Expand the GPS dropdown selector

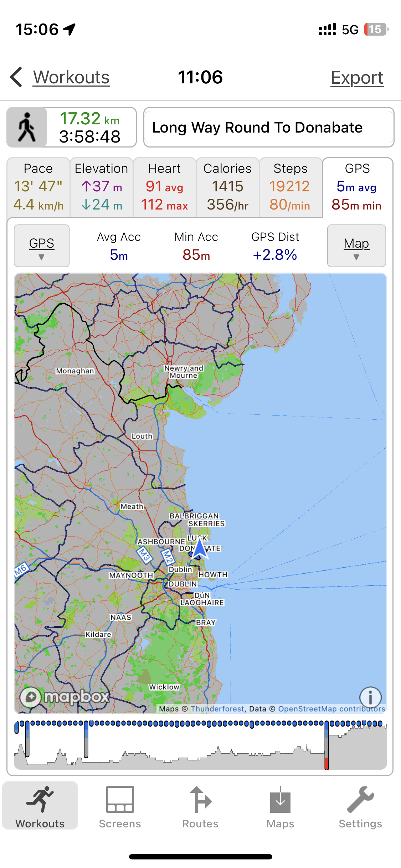(42, 246)
